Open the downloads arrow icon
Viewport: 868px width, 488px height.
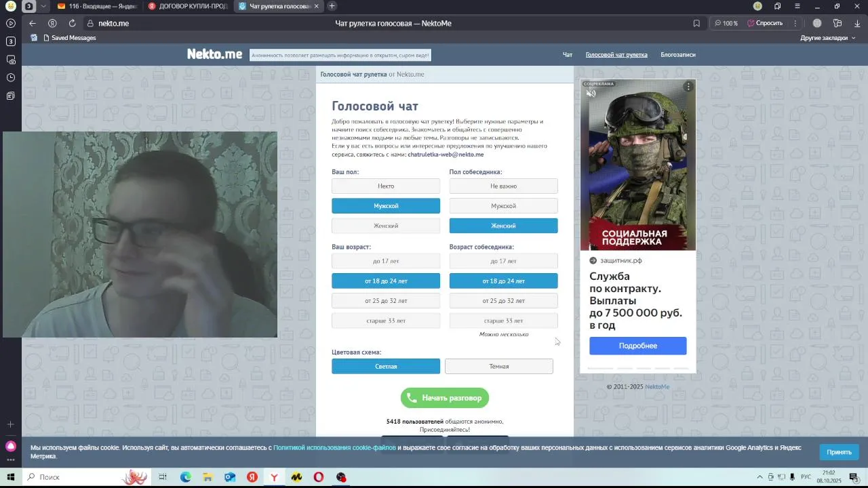(x=857, y=23)
